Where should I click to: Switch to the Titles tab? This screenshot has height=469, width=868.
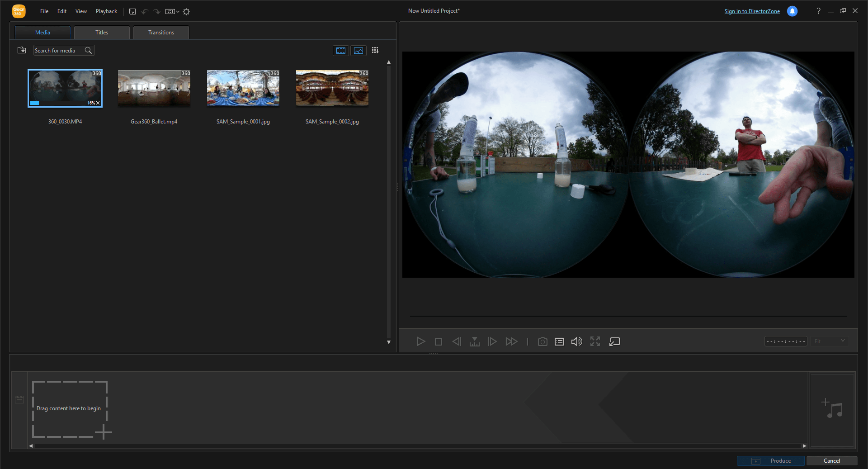point(102,33)
